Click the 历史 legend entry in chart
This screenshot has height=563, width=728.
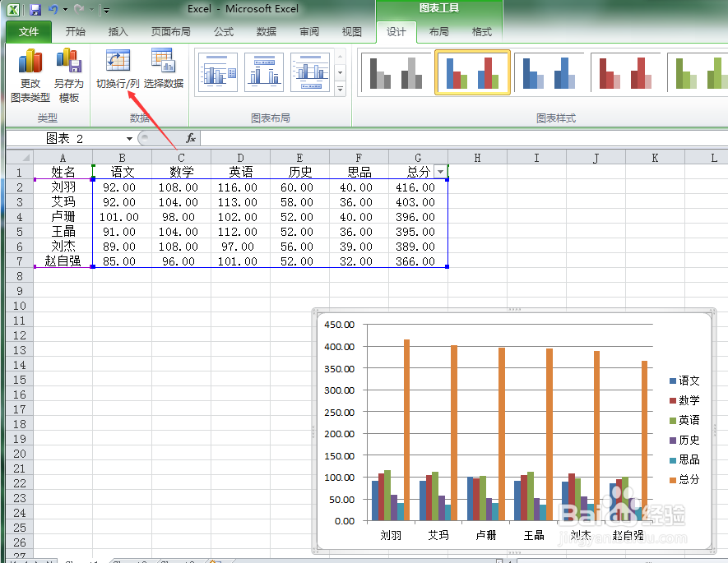coord(684,440)
